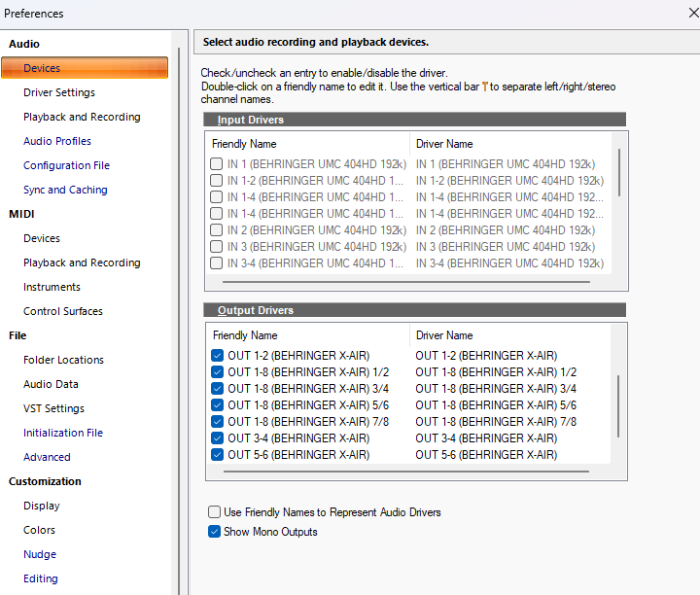Screen dimensions: 700x595
Task: Uncheck OUT 1-2 (BEHRINGER X-AIR) output
Action: click(218, 355)
